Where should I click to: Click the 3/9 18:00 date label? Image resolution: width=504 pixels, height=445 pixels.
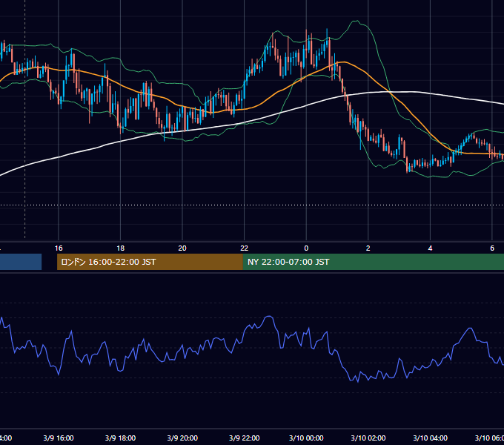(x=121, y=438)
